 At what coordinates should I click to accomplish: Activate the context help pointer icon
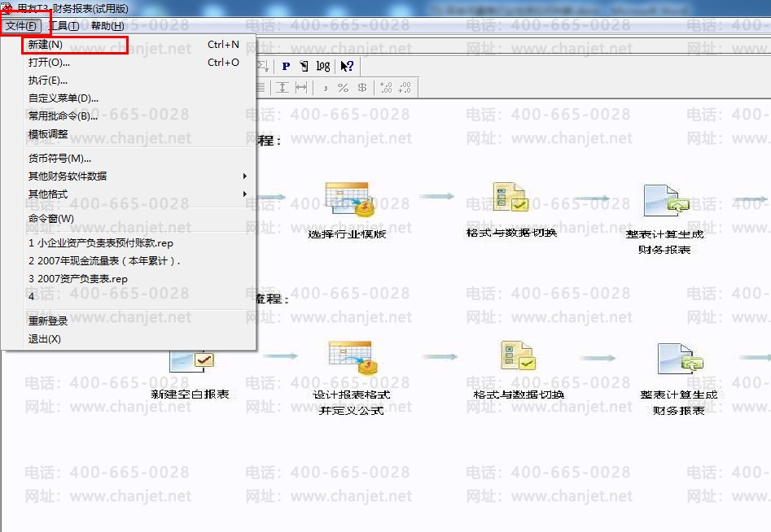click(347, 67)
